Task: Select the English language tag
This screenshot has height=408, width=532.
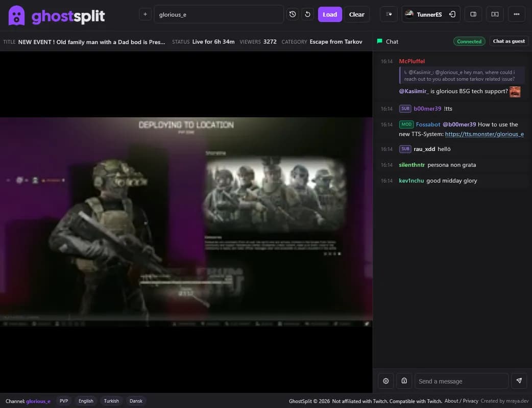Action: [85, 401]
